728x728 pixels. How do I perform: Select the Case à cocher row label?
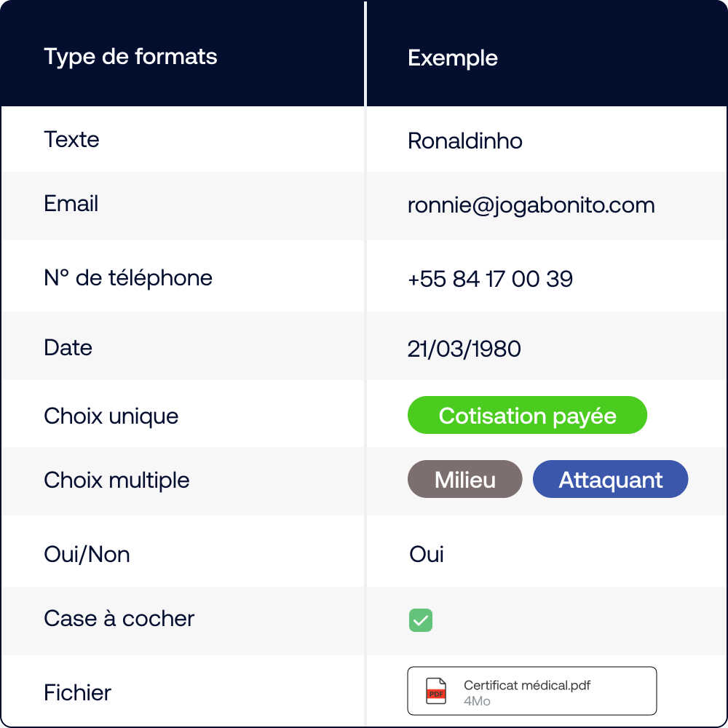click(119, 618)
